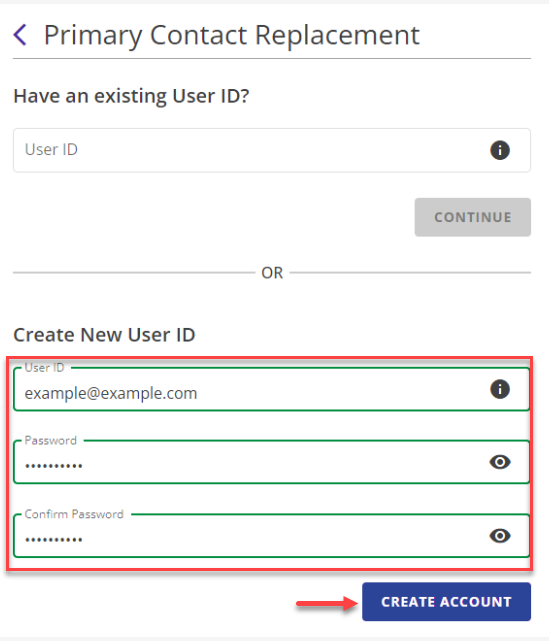Click into the Password input field
Screen dimensions: 549x641
[x=272, y=462]
